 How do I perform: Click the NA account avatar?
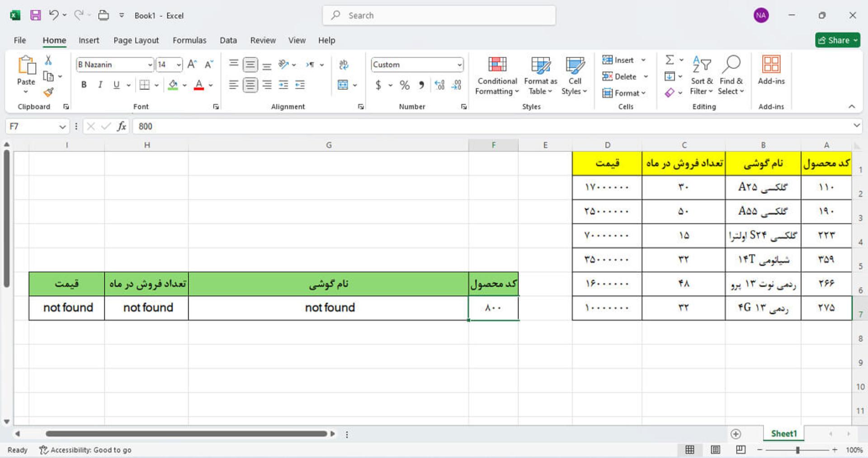(761, 15)
